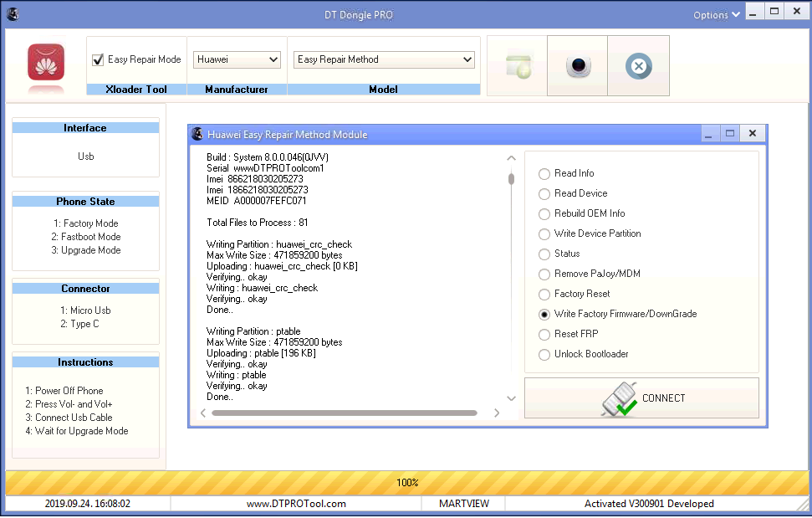Click the faded new-window toolbar icon
Viewport: 812px width, 518px height.
(518, 66)
